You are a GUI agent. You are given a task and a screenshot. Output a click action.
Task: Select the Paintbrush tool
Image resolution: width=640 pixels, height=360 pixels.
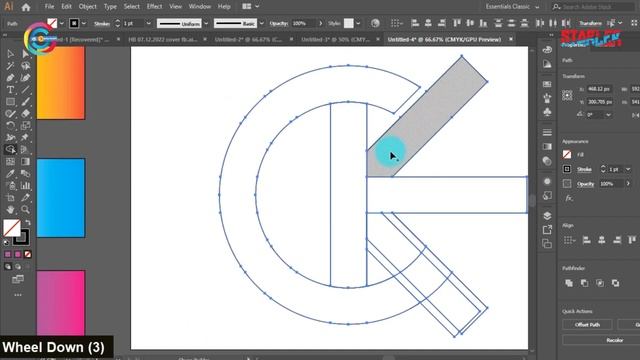coord(25,102)
